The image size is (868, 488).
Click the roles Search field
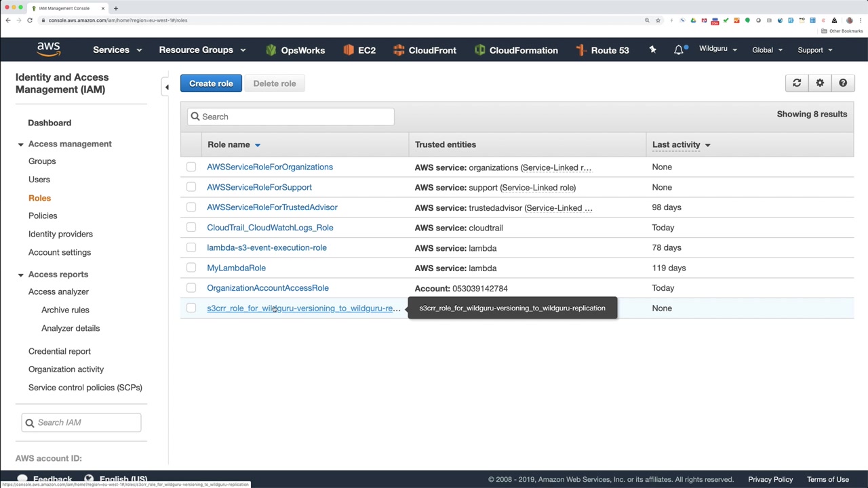[290, 117]
